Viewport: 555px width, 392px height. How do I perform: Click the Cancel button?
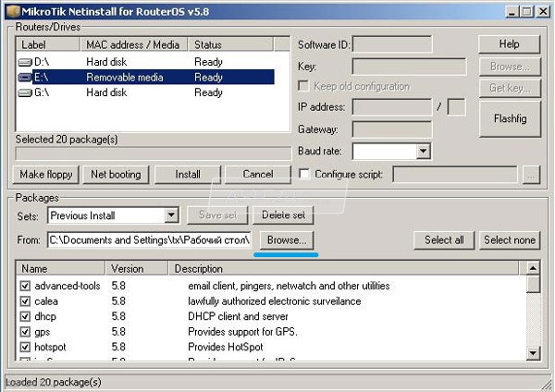click(258, 175)
